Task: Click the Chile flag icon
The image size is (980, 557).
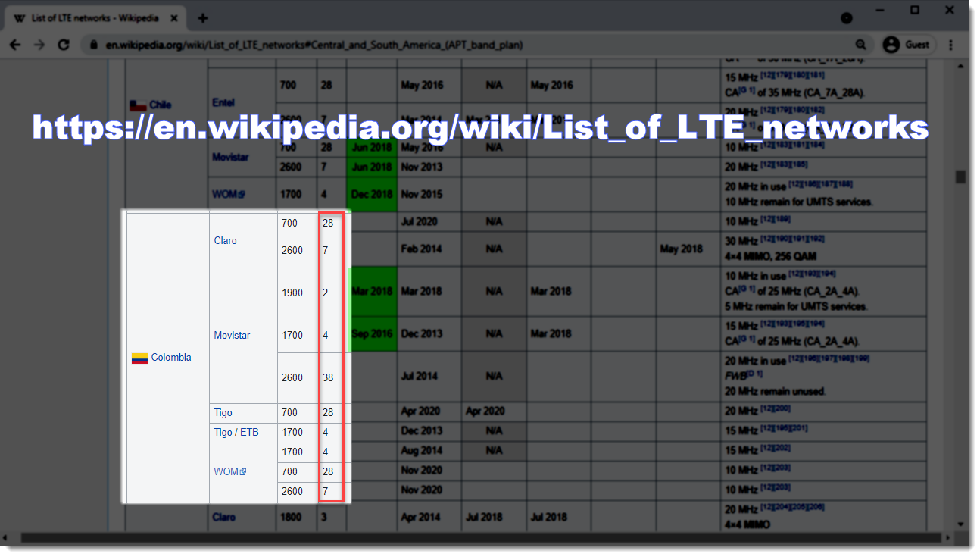Action: tap(137, 105)
